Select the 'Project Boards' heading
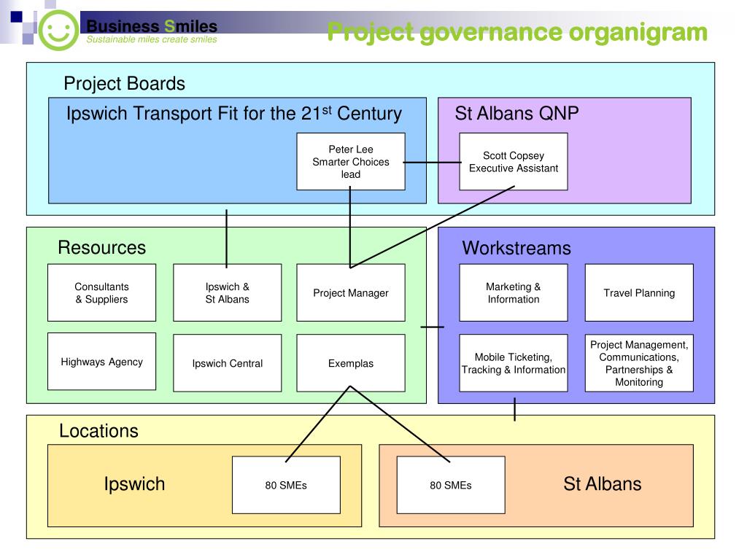The image size is (747, 560). click(x=124, y=84)
